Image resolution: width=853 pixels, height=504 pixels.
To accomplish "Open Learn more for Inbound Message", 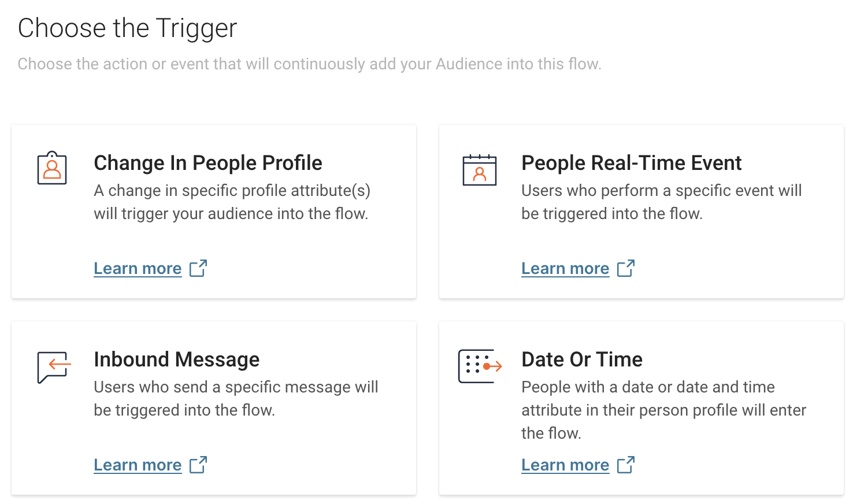I will pyautogui.click(x=138, y=465).
